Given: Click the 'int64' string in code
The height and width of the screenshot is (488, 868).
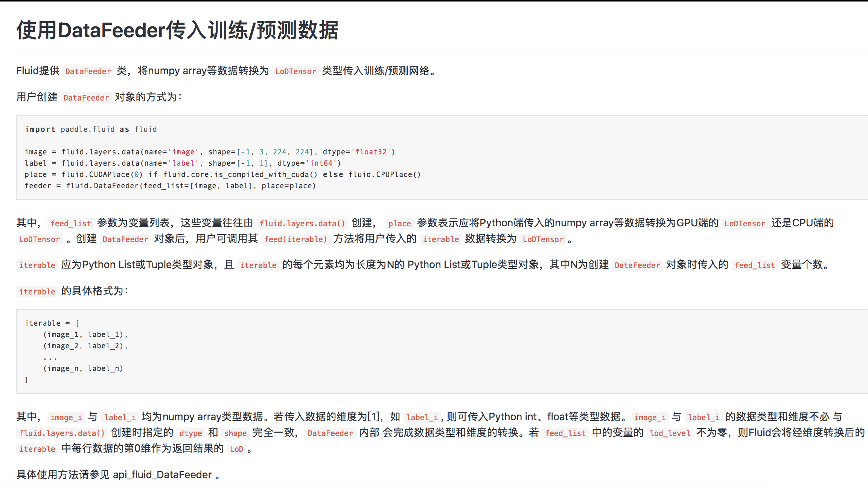Looking at the screenshot, I should (x=321, y=163).
